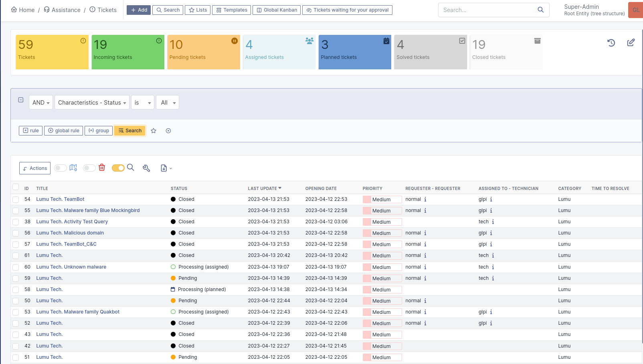This screenshot has width=643, height=364.
Task: Click the yellow Search button in the criteria panel
Action: pyautogui.click(x=130, y=131)
